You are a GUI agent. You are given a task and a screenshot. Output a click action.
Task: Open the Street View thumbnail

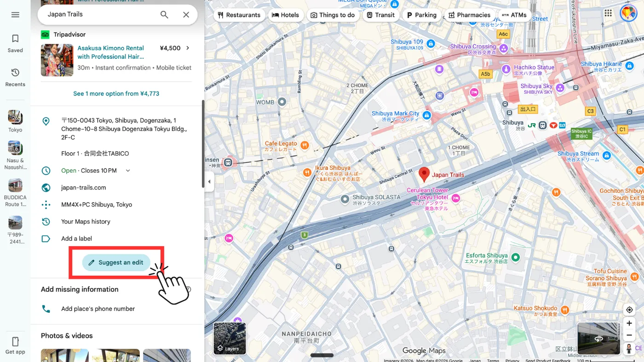[598, 339]
